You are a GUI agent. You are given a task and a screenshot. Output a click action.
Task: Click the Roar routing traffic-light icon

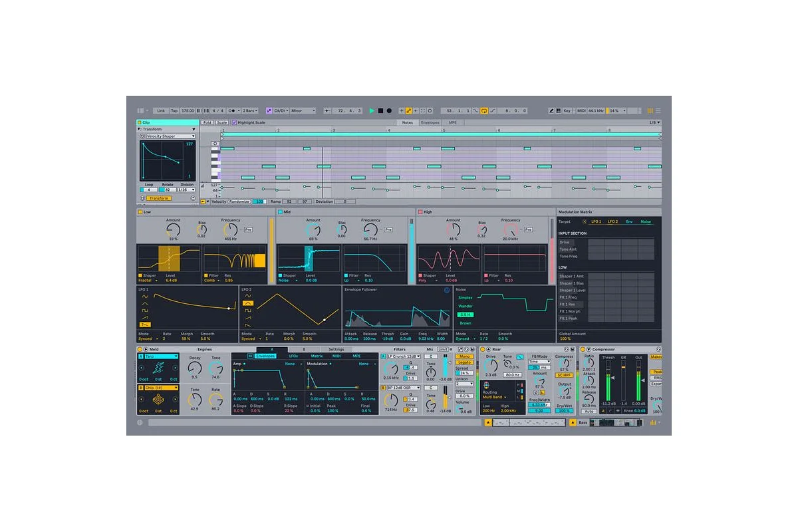(x=485, y=386)
